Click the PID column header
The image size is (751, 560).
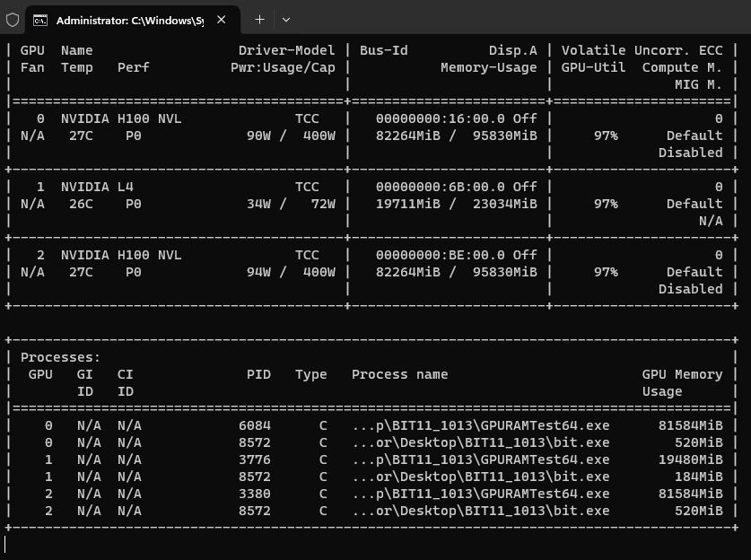(x=258, y=374)
